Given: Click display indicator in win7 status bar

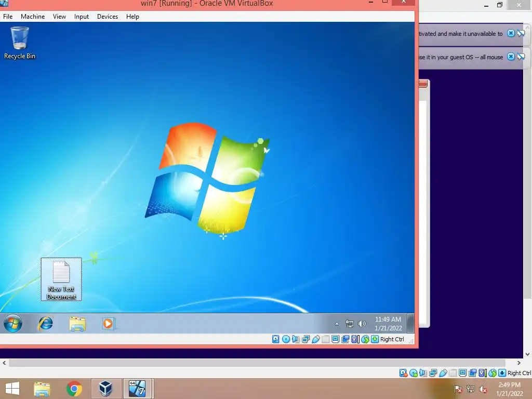Looking at the screenshot, I should (x=335, y=339).
